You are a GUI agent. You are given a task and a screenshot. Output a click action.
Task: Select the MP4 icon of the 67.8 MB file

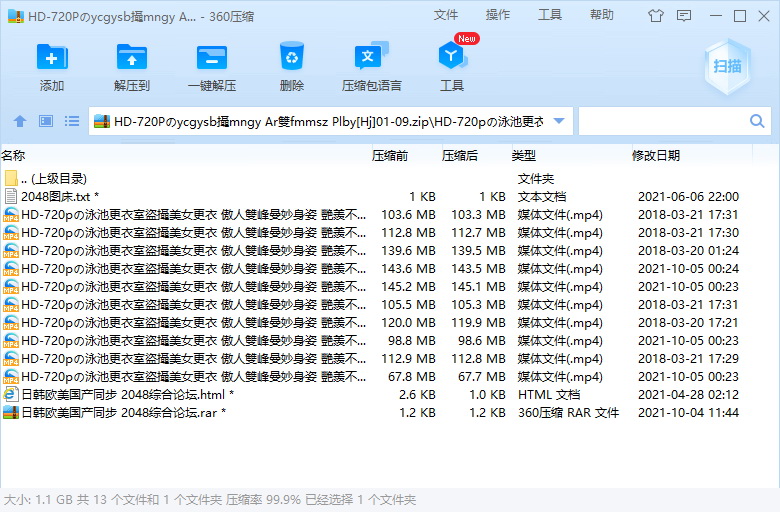tap(10, 376)
